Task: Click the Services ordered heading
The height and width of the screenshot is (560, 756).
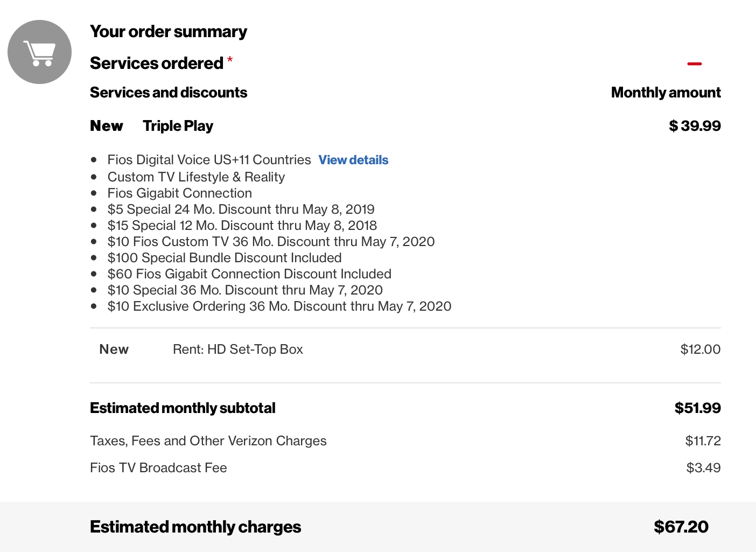Action: (x=157, y=63)
